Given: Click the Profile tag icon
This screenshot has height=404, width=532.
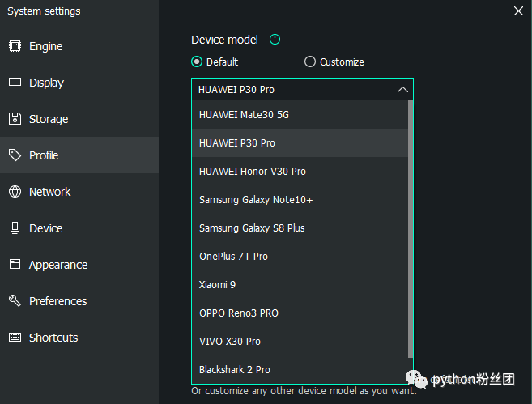Looking at the screenshot, I should [15, 155].
